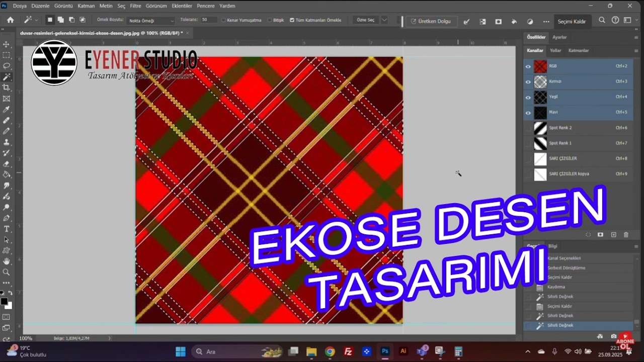Viewport: 644px width, 362px height.
Task: Open background color swatch picker
Action: coord(10,306)
